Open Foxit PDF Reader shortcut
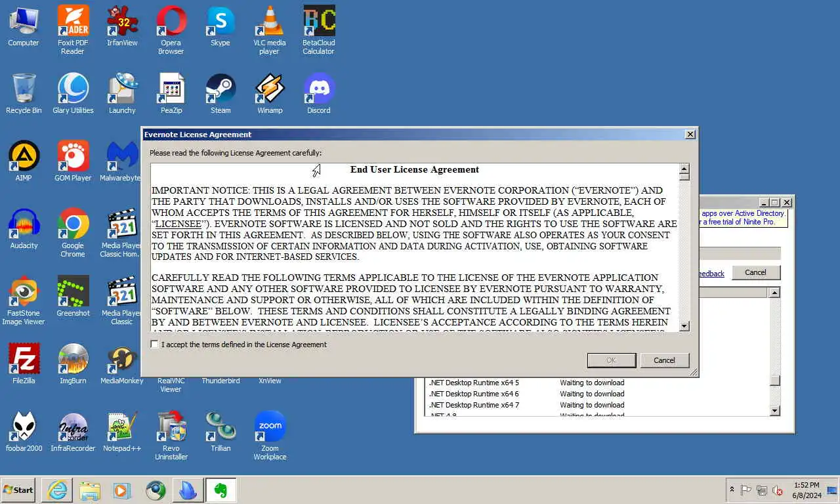The width and height of the screenshot is (840, 504). [x=73, y=30]
